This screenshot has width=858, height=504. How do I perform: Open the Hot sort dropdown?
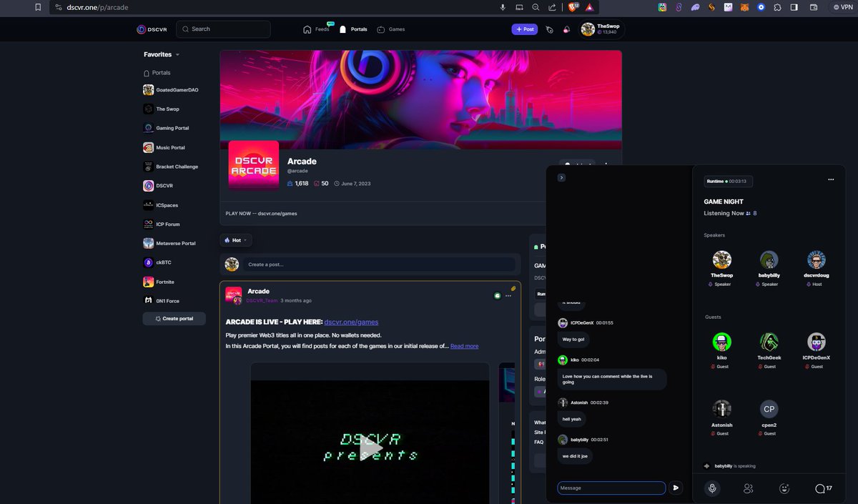pyautogui.click(x=236, y=240)
